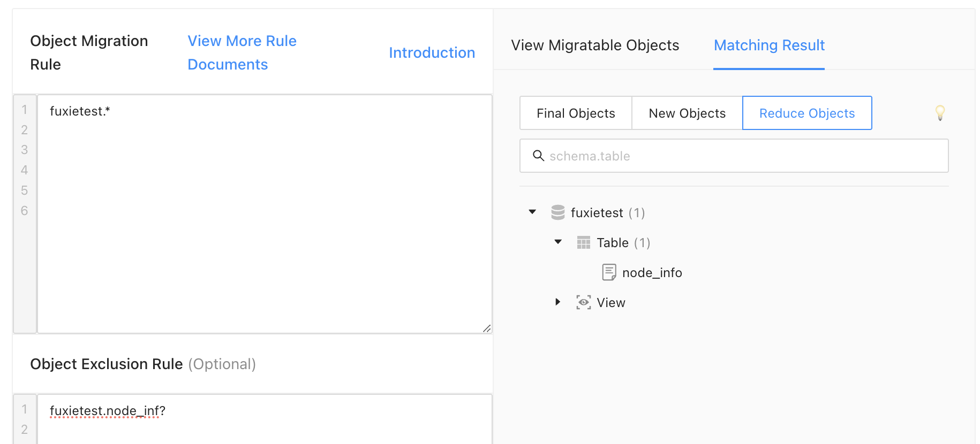
Task: Expand the View tree node
Action: pyautogui.click(x=558, y=302)
